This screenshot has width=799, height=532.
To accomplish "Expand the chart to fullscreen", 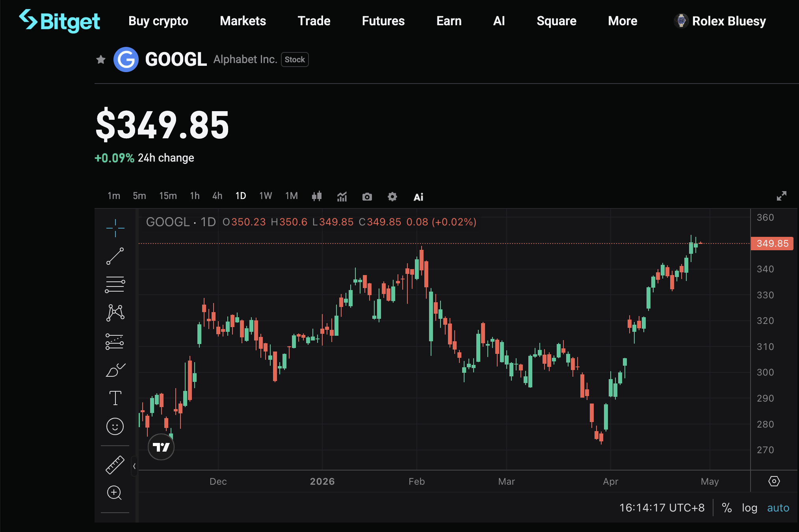I will (781, 196).
